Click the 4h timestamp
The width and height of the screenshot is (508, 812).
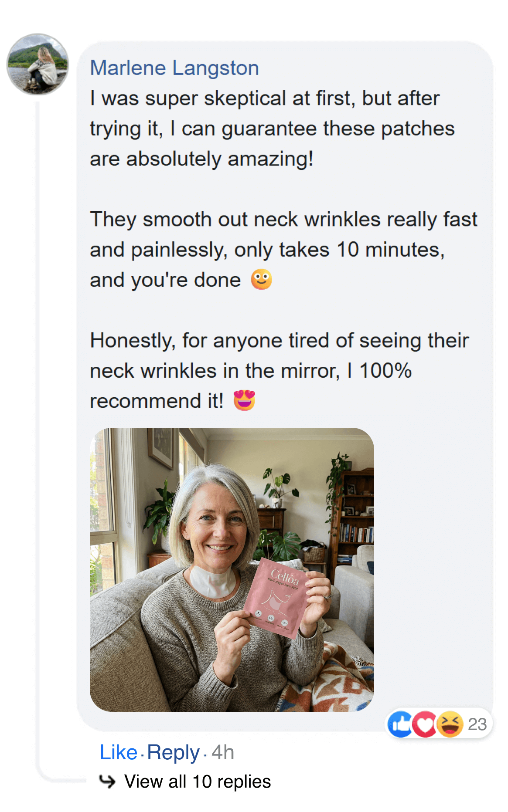point(223,752)
